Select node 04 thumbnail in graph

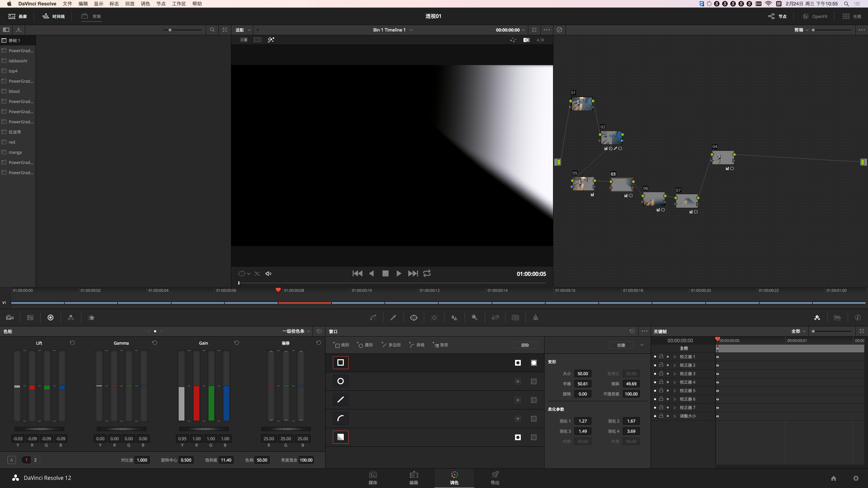723,158
